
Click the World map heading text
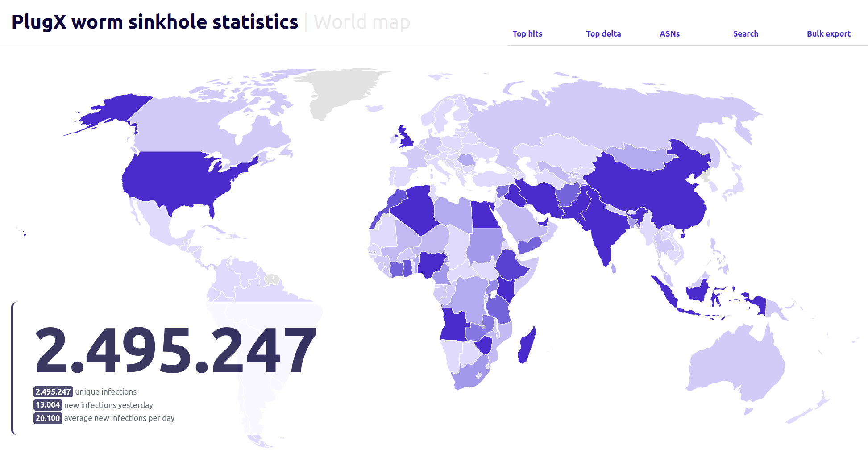(x=361, y=22)
